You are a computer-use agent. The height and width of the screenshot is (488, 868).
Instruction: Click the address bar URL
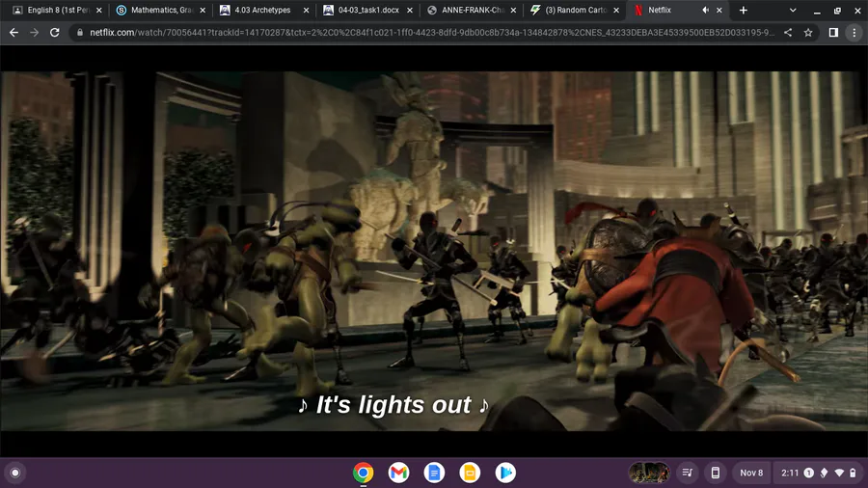(432, 33)
